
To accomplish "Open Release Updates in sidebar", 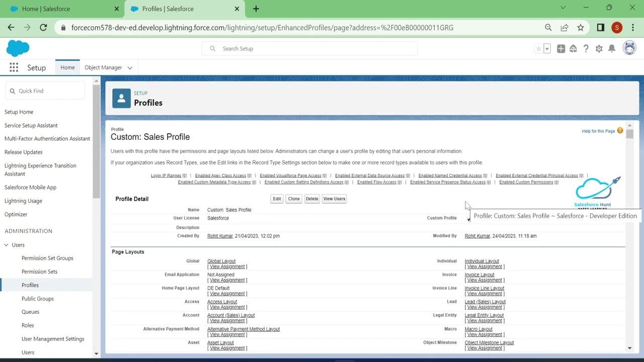I will coord(24,152).
